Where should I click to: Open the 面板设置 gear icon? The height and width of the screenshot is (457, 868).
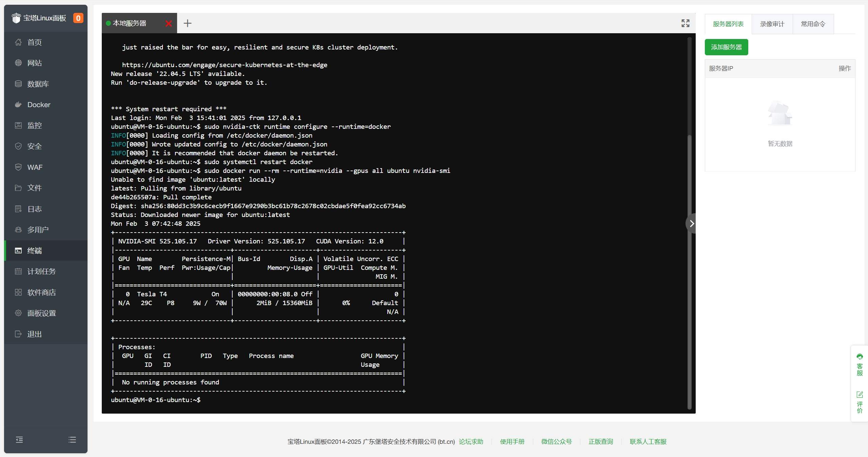18,313
